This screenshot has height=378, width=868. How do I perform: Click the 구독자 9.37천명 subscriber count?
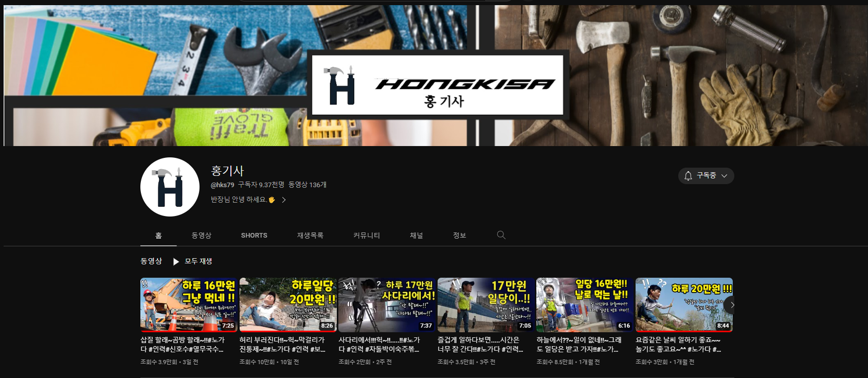click(261, 185)
